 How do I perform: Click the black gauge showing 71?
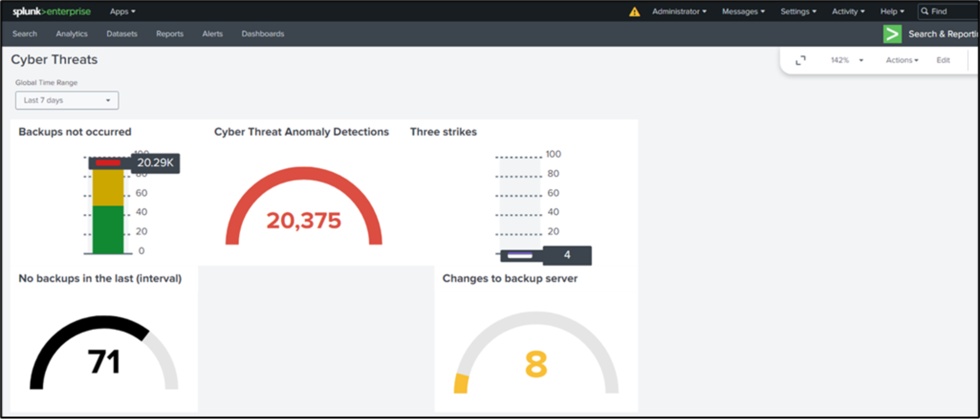[104, 353]
